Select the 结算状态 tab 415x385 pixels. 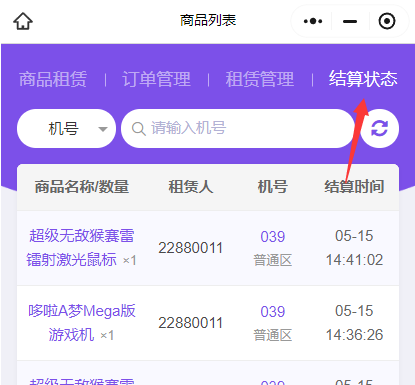click(x=363, y=79)
